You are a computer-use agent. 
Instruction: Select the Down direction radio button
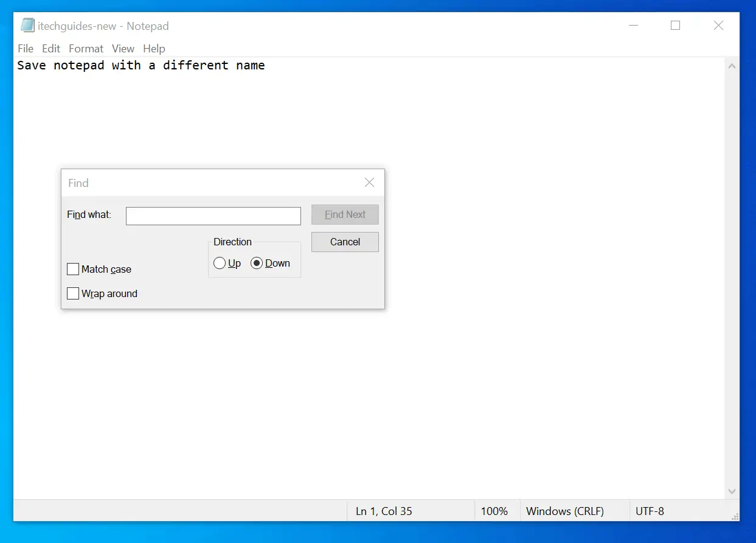point(257,264)
